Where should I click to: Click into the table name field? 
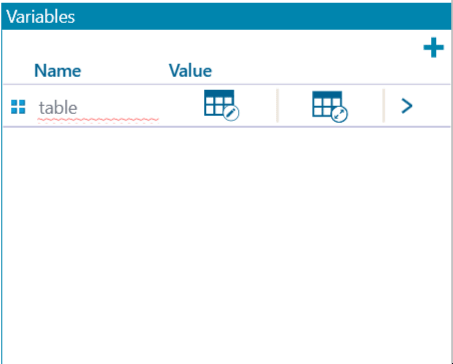pyautogui.click(x=98, y=107)
